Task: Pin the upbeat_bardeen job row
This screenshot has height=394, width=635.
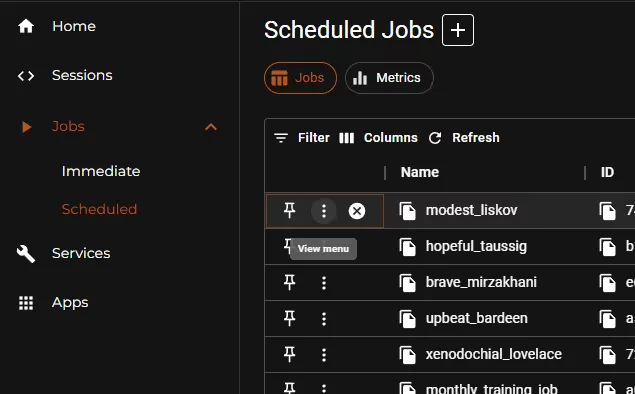Action: click(290, 319)
